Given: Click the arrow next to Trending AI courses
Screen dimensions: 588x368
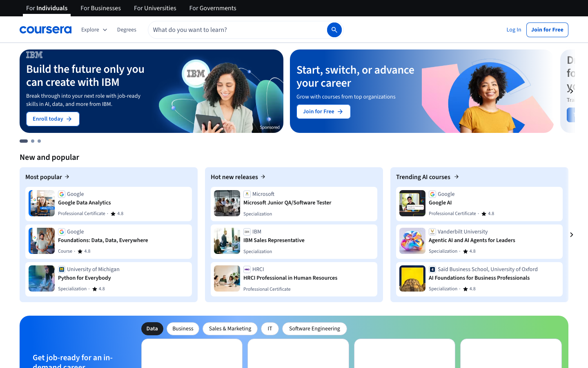Looking at the screenshot, I should [457, 177].
